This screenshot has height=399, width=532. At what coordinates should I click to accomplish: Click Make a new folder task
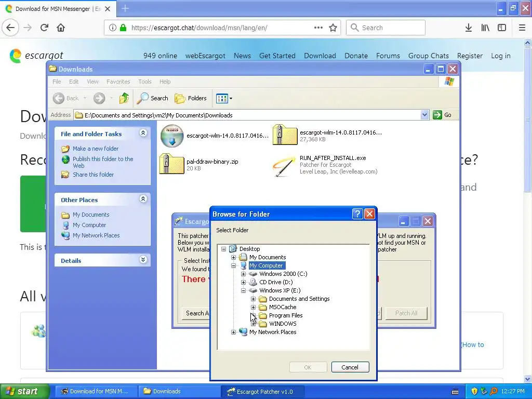96,149
